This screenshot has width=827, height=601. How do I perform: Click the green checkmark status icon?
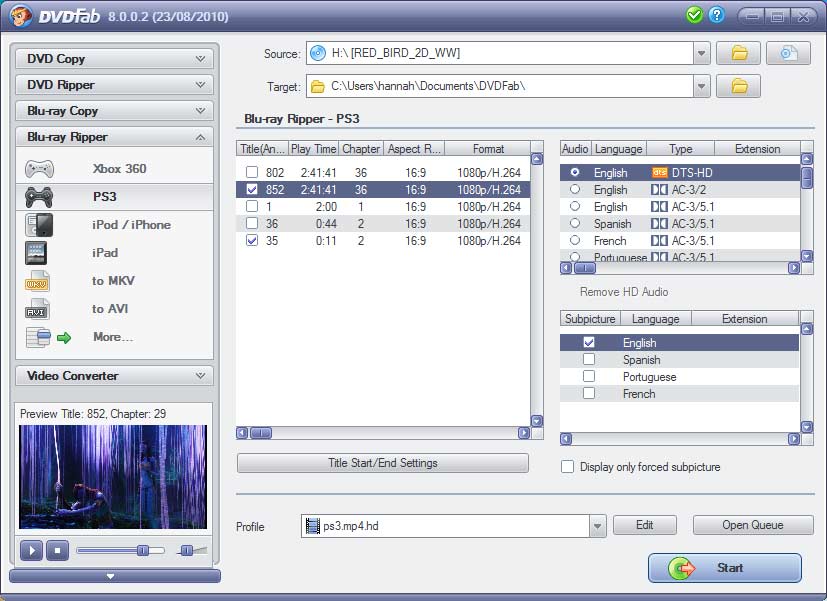tap(695, 15)
